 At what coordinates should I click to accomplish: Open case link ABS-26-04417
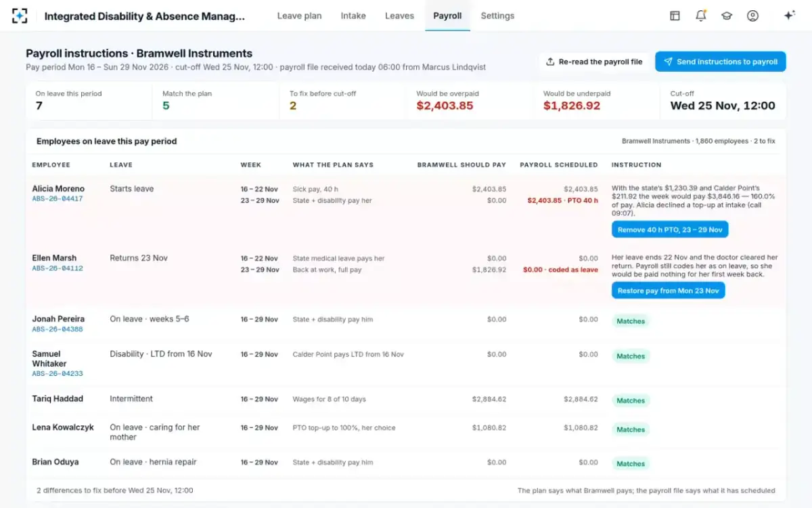coord(58,199)
